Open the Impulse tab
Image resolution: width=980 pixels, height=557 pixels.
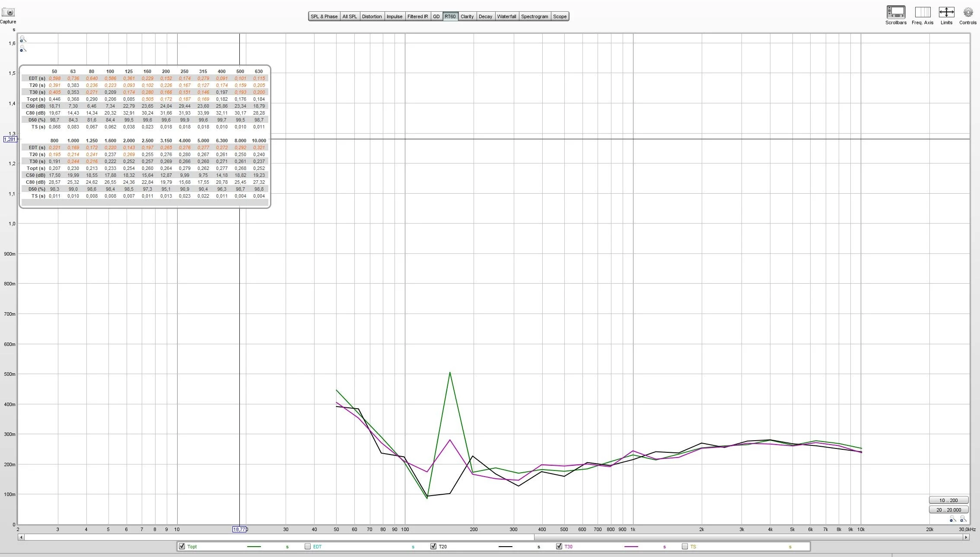pyautogui.click(x=395, y=16)
